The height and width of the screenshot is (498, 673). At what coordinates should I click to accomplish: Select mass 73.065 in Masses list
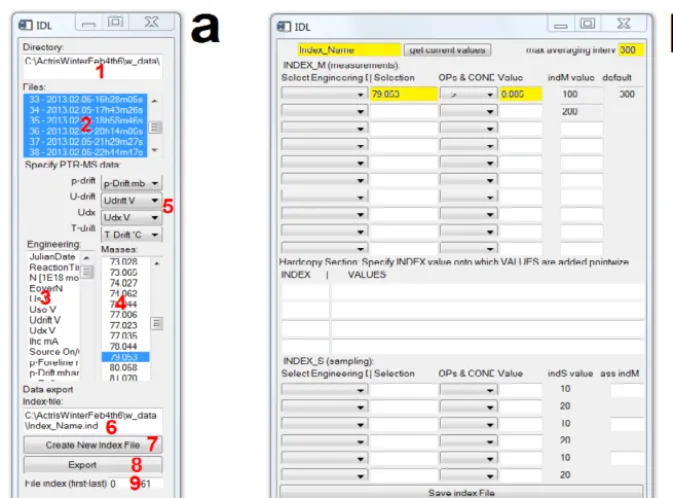(124, 272)
